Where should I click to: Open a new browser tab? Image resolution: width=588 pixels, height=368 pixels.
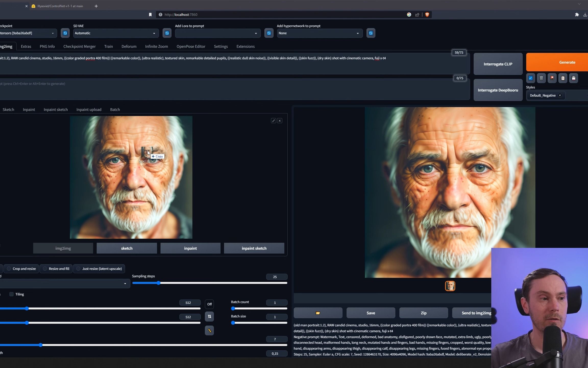tap(96, 6)
